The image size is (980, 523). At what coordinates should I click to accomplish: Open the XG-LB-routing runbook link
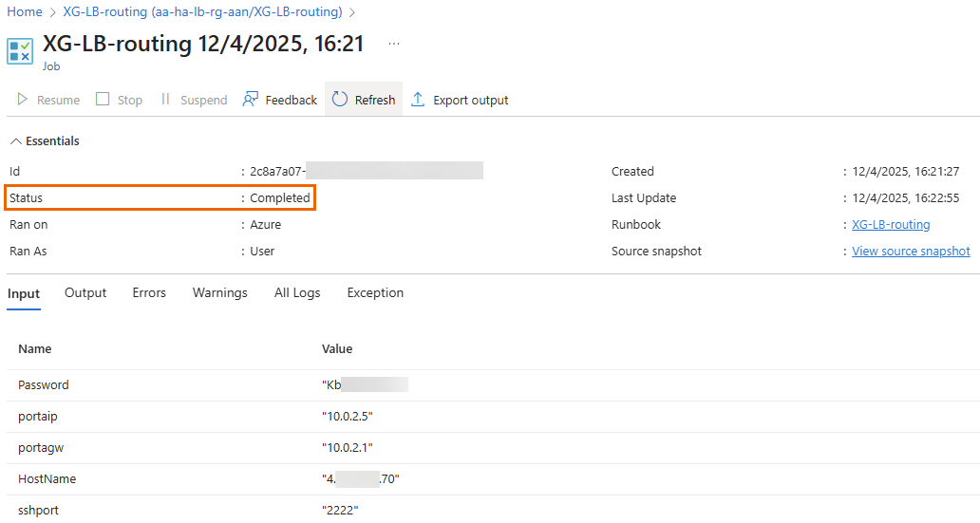point(891,225)
